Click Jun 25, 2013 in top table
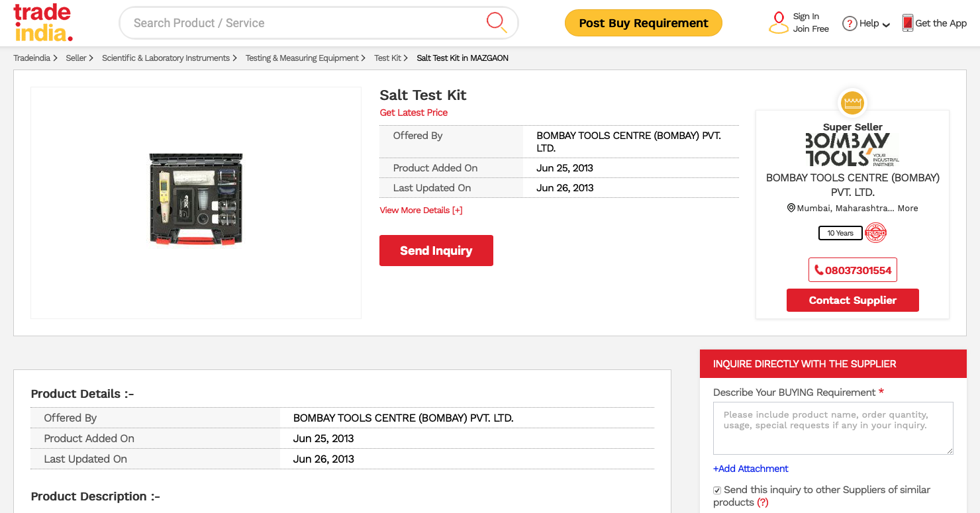The image size is (980, 513). 565,168
